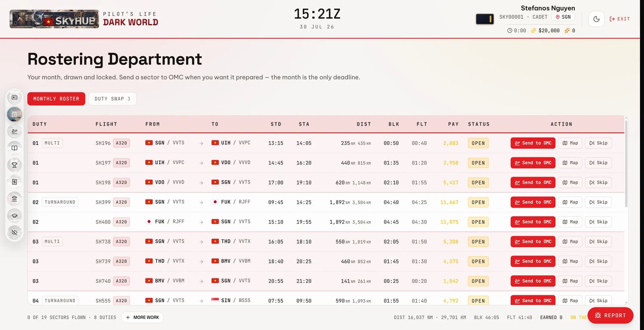Open the trophy achievements sidebar icon
This screenshot has height=330, width=644.
click(x=14, y=165)
